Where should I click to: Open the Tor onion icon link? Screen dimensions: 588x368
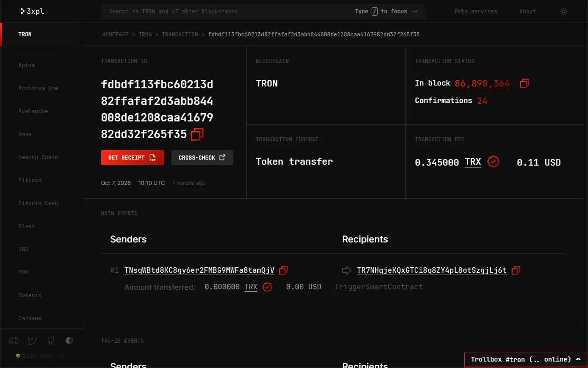69,341
